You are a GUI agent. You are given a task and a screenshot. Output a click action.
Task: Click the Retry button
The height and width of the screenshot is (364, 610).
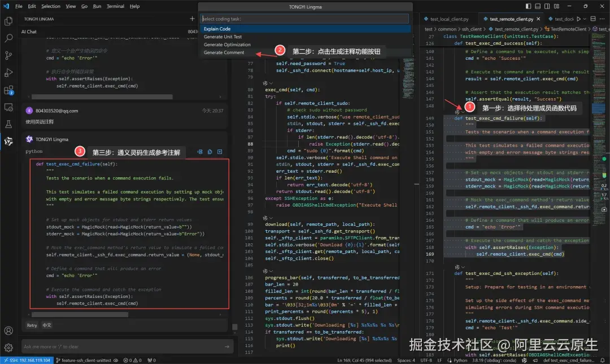coord(32,325)
